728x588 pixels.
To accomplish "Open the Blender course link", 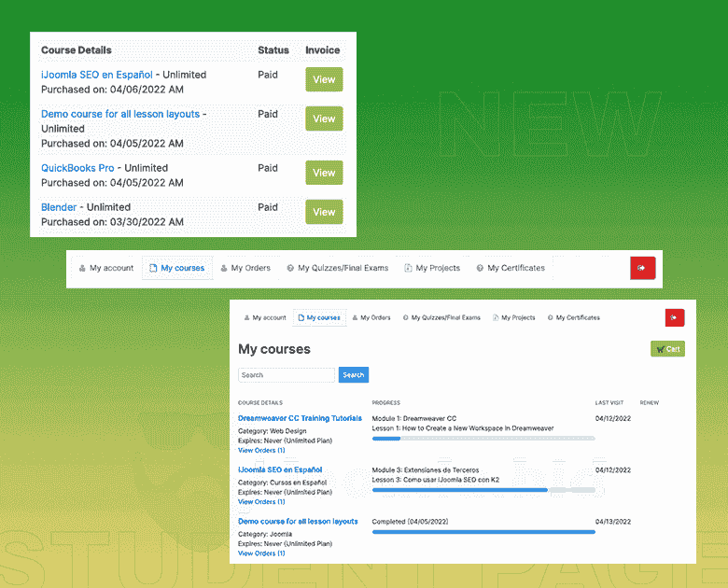I will 59,207.
